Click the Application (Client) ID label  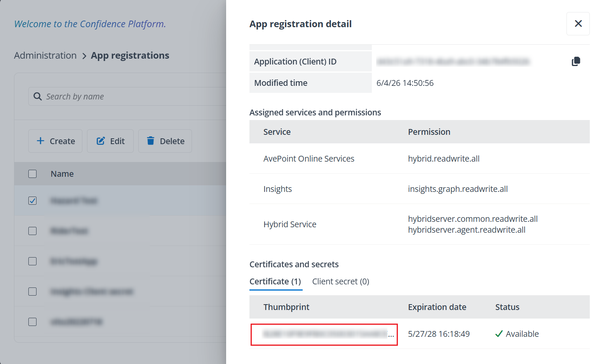(x=295, y=61)
